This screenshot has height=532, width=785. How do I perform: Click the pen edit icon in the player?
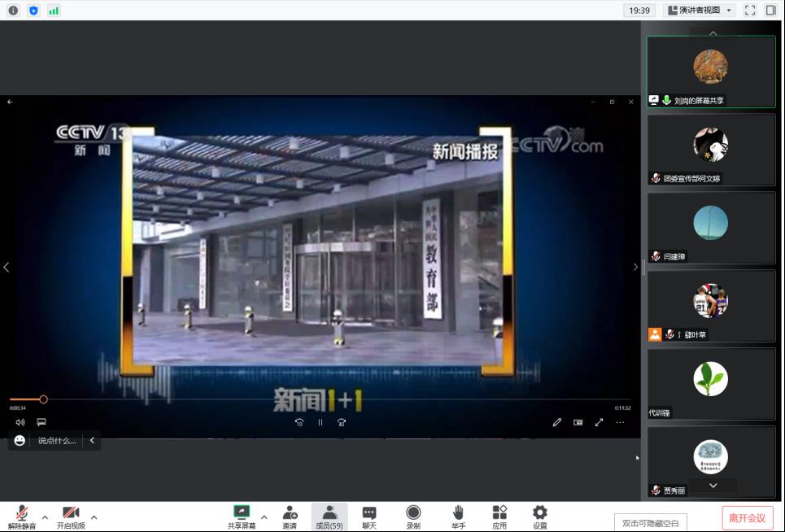point(556,422)
